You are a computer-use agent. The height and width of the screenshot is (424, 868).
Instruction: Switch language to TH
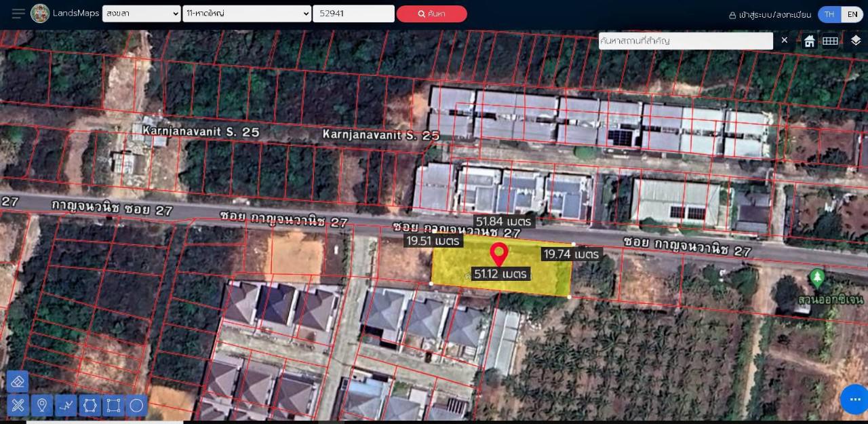point(829,14)
